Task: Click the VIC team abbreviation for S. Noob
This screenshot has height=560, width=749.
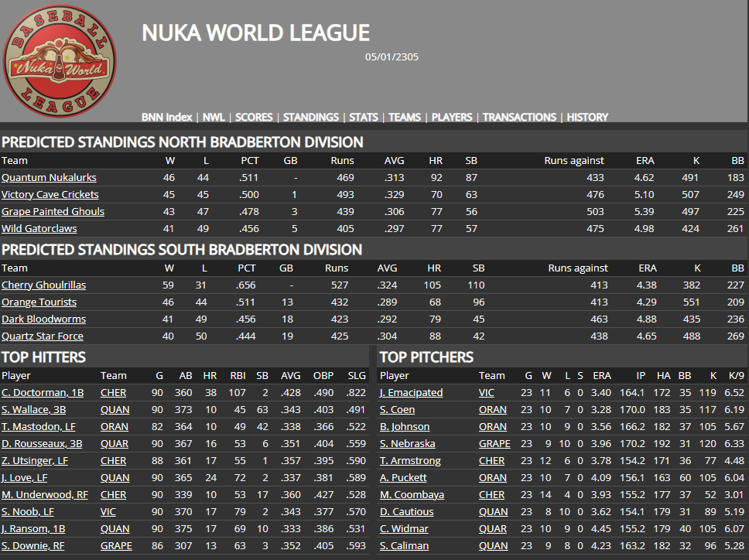Action: (x=108, y=512)
